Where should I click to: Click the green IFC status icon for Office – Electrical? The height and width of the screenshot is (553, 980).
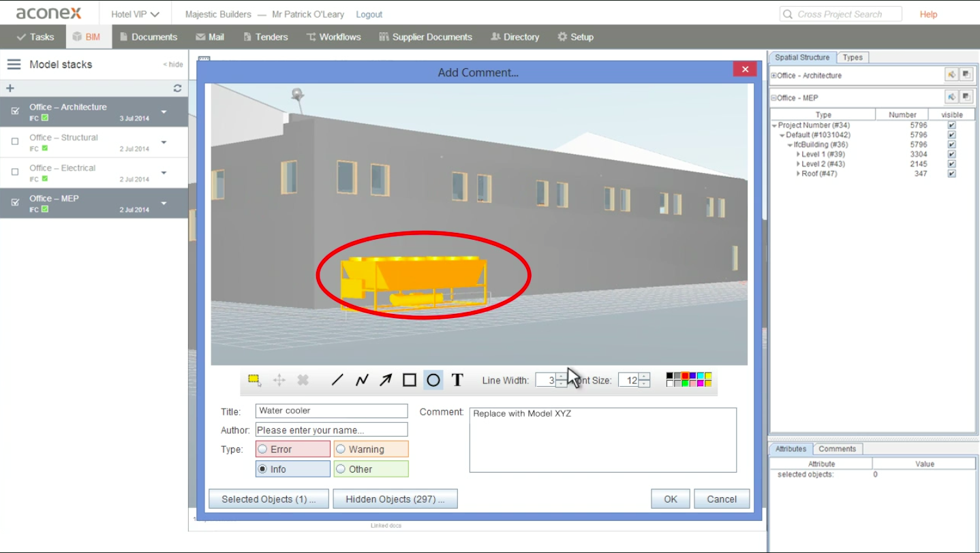45,179
